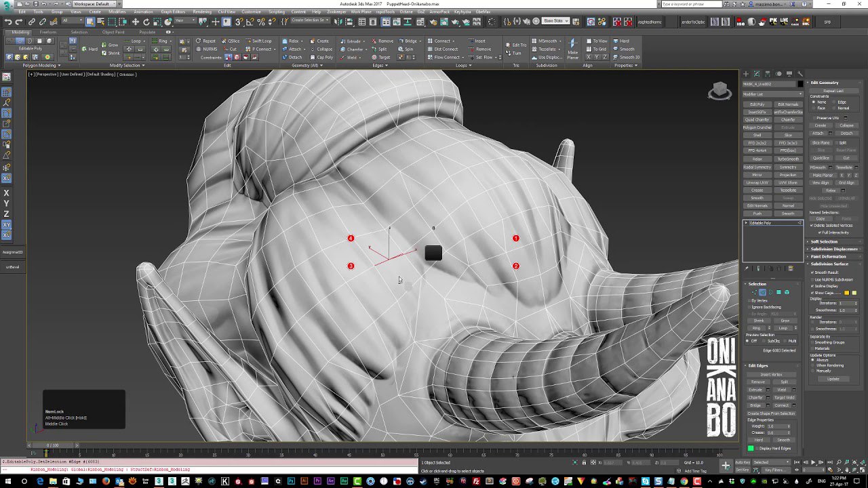Image resolution: width=868 pixels, height=488 pixels.
Task: Click the Windows Start button
Action: click(8, 481)
